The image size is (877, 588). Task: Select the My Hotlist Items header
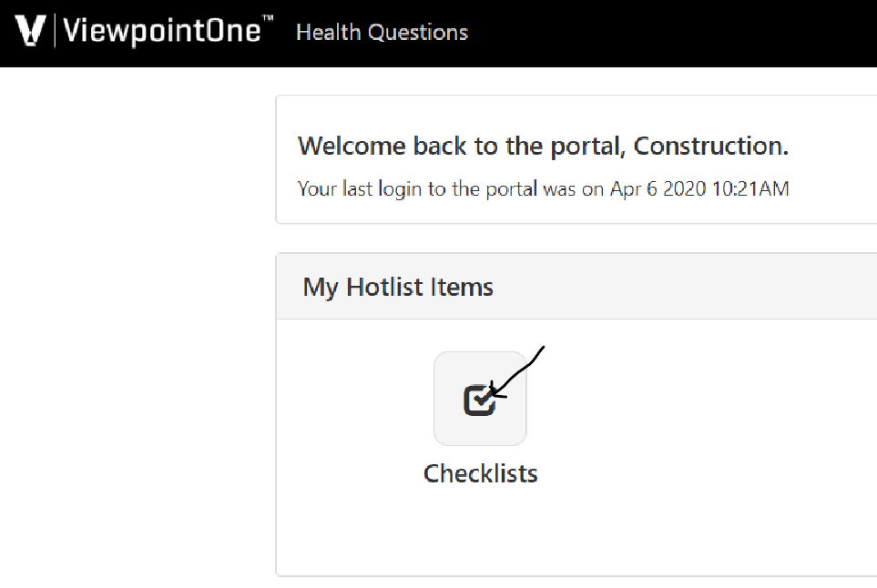coord(398,287)
